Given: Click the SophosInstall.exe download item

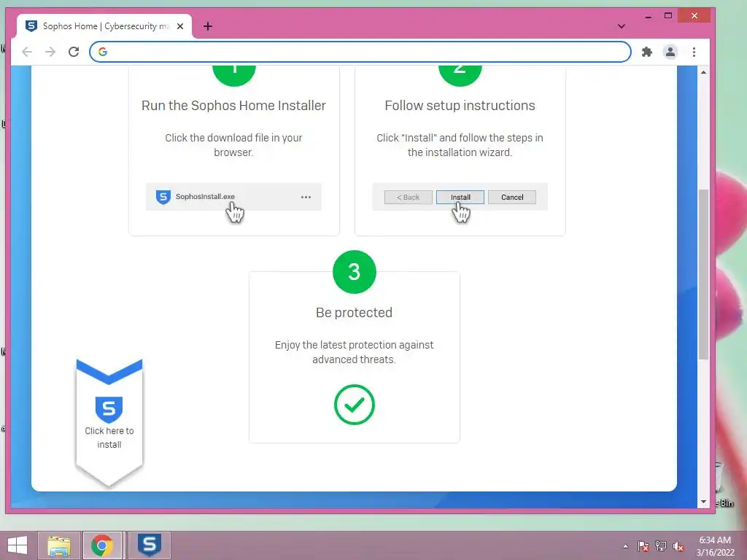Looking at the screenshot, I should pyautogui.click(x=233, y=197).
